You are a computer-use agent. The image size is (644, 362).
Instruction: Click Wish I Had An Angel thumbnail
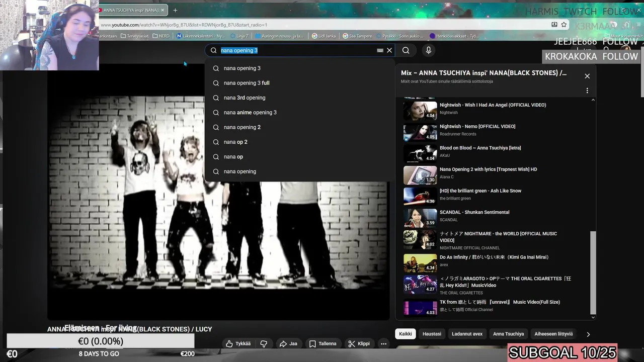(420, 111)
